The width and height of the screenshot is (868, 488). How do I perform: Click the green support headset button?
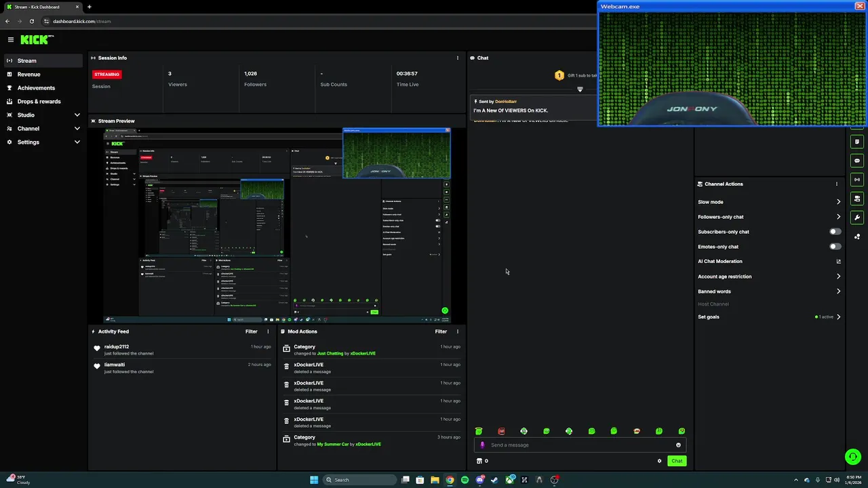point(852,457)
